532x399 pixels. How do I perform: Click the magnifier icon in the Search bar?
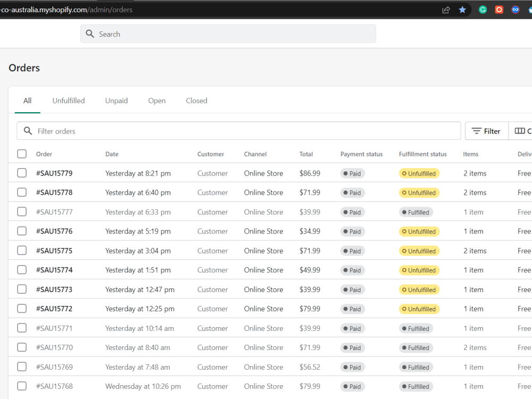(x=89, y=34)
